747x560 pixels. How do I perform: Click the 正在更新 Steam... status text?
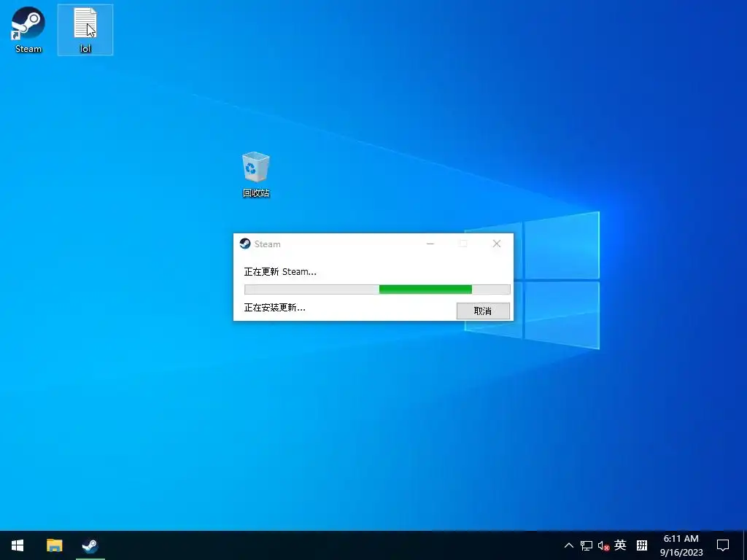[x=280, y=272]
